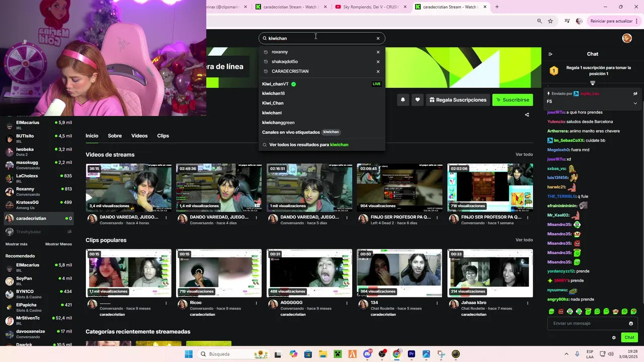Open Roxanny channel in sidebar
This screenshot has height=362, width=644.
[39, 192]
